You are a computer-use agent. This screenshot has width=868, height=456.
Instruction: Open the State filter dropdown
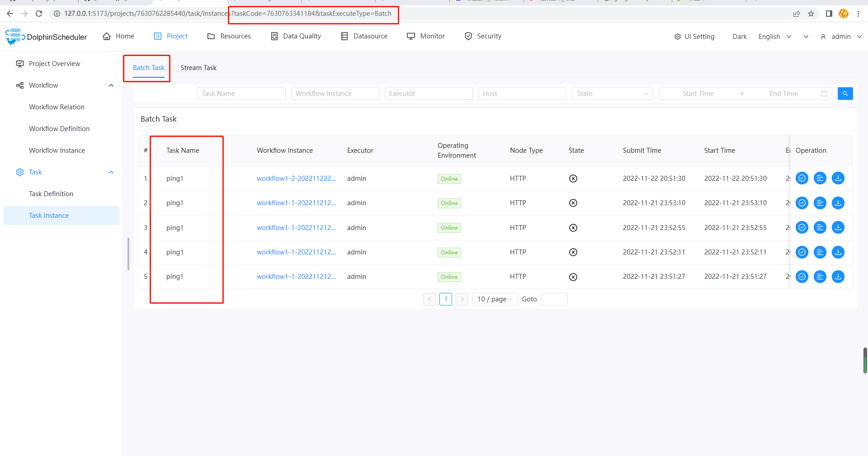click(612, 94)
